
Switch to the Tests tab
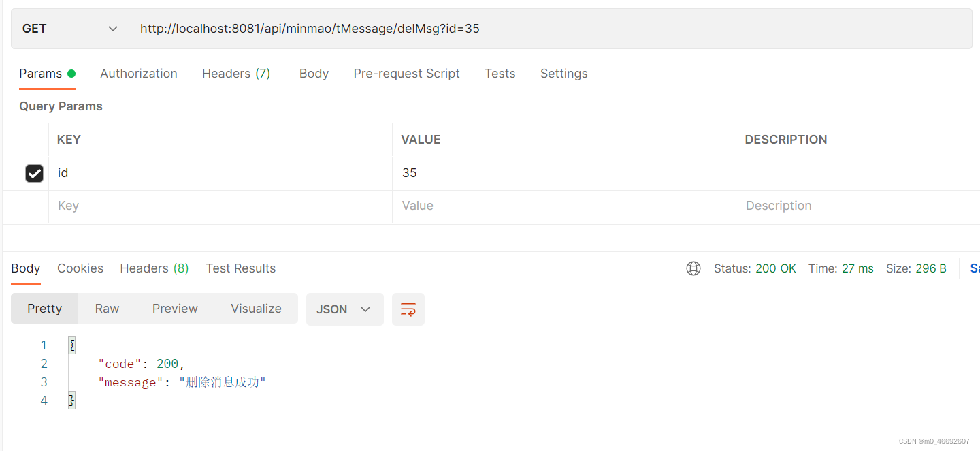pos(500,74)
